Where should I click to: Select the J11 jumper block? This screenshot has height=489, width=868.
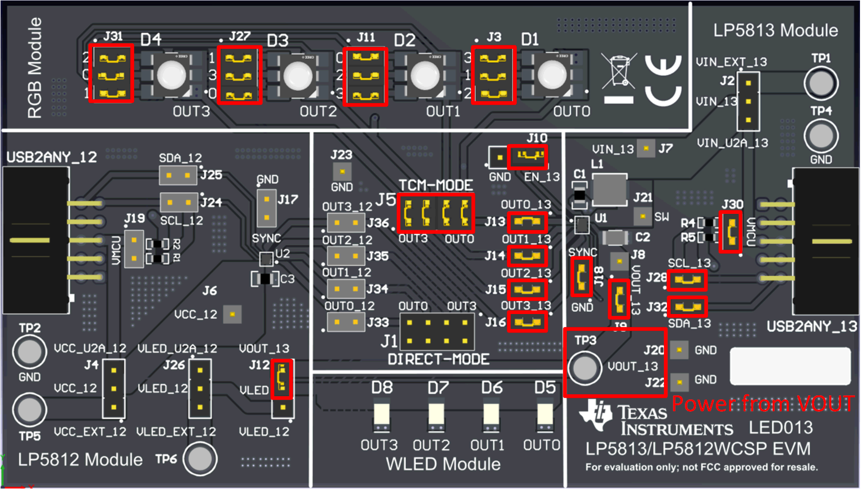click(x=366, y=76)
